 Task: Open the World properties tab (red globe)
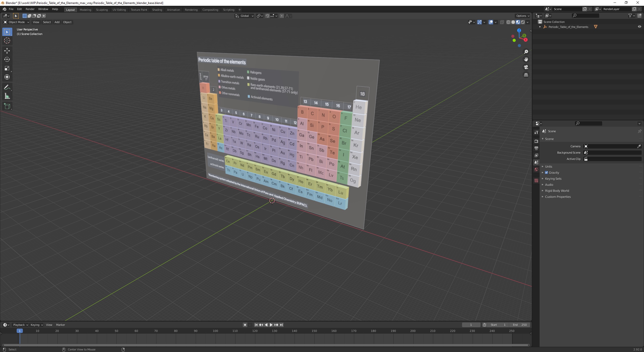point(536,169)
